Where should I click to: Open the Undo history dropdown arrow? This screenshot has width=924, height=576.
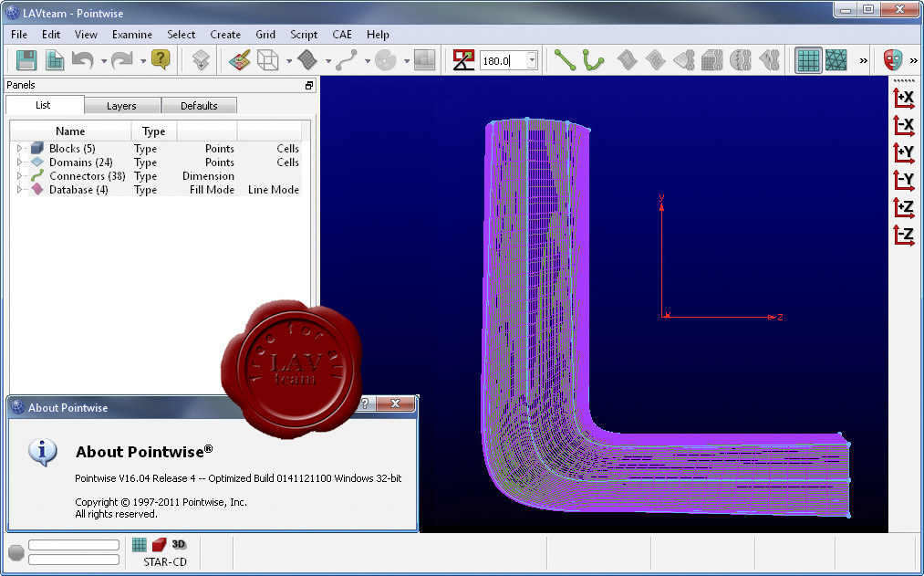point(103,61)
